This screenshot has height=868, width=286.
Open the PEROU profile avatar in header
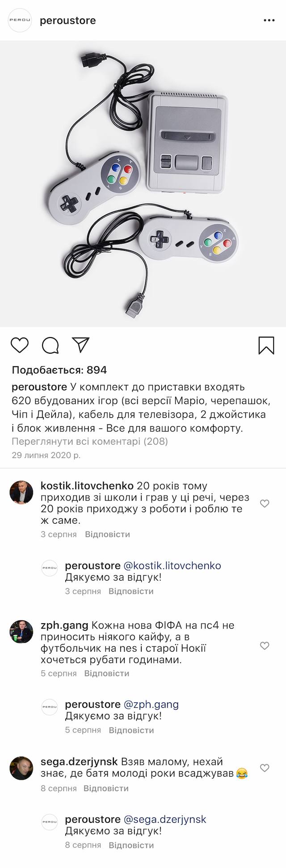pos(21,21)
